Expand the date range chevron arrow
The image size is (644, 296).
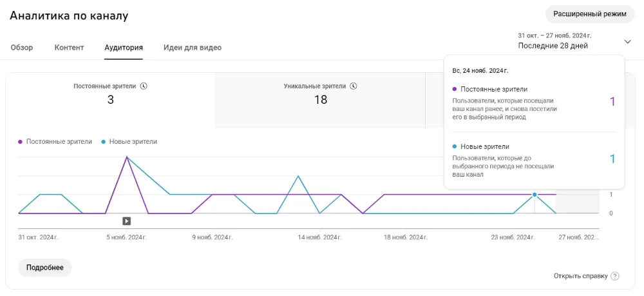[x=628, y=41]
